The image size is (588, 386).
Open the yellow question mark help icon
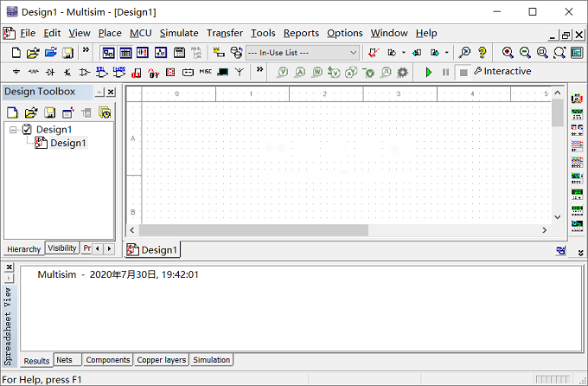tap(483, 53)
